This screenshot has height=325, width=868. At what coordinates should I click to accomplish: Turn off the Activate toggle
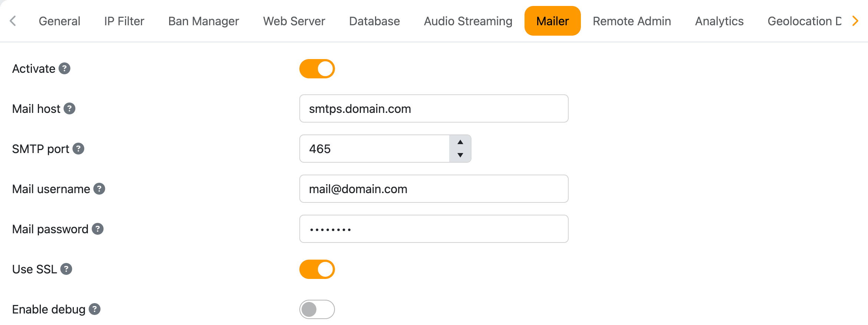tap(317, 69)
